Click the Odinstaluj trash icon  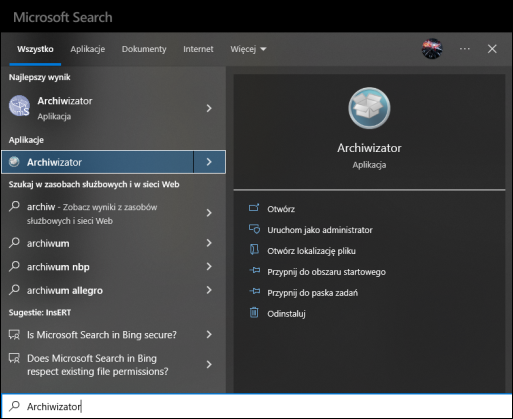click(254, 313)
